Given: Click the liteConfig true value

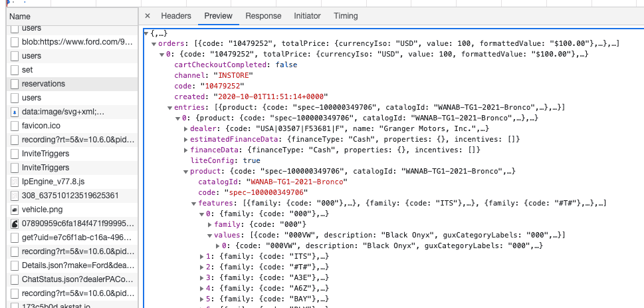Looking at the screenshot, I should (252, 161).
